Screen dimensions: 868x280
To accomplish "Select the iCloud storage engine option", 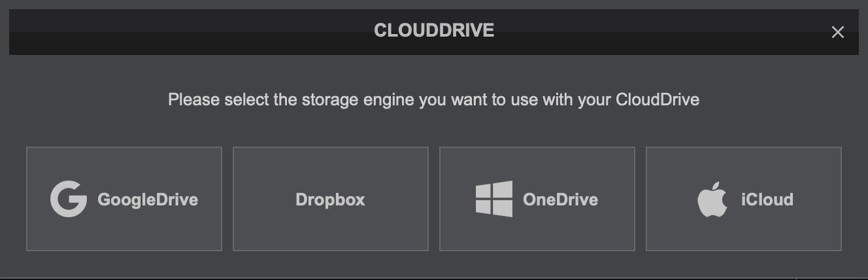I will tap(743, 199).
